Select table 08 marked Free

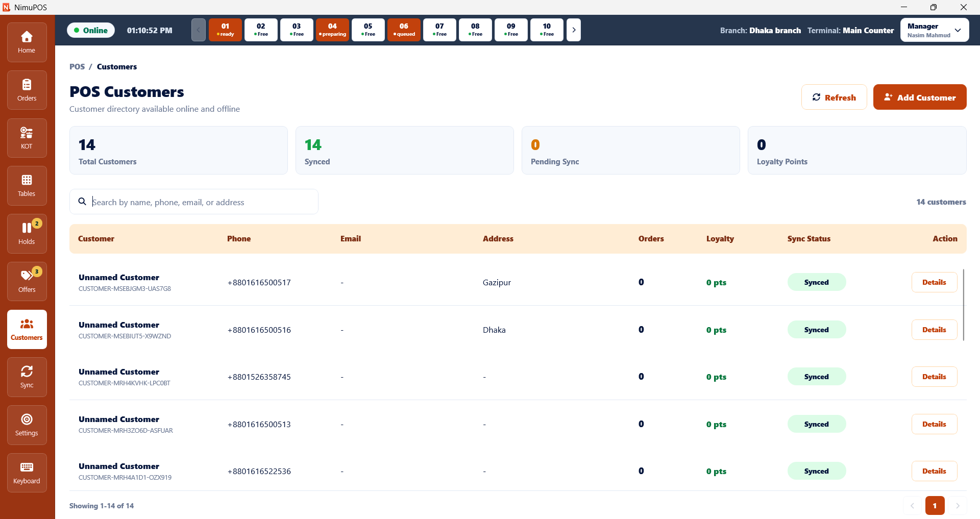pyautogui.click(x=475, y=30)
